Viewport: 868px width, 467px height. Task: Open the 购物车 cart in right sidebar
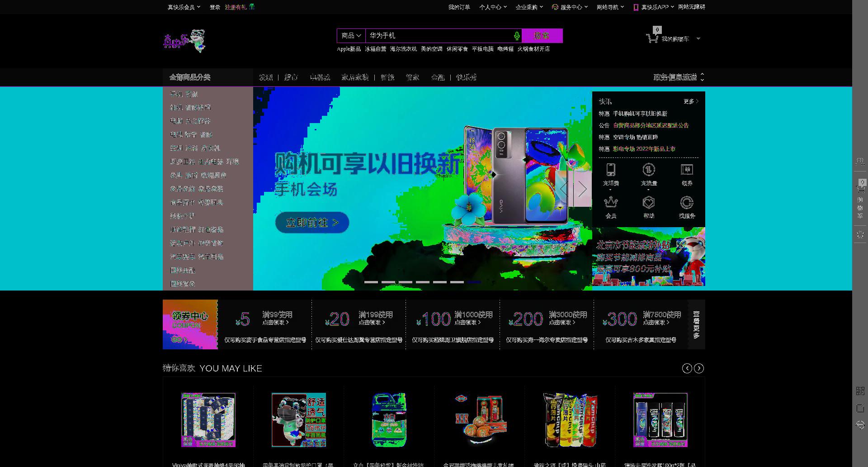click(x=860, y=199)
